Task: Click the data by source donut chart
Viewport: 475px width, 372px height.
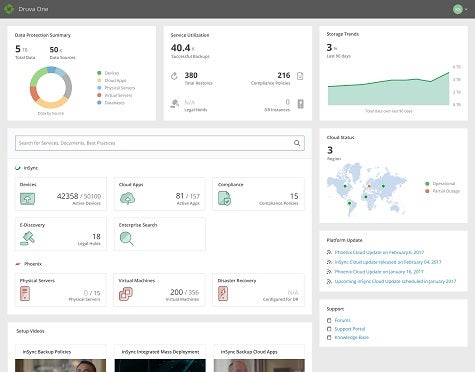Action: pos(51,87)
